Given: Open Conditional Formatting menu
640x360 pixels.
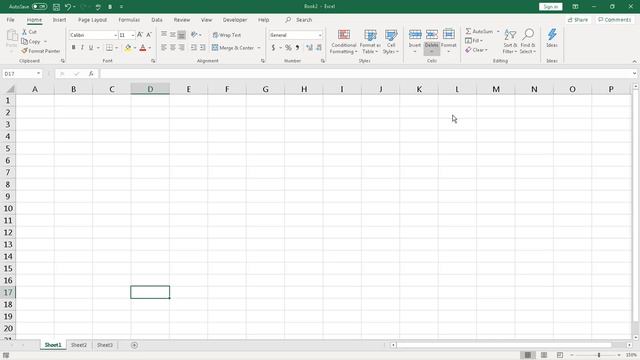Looking at the screenshot, I should click(x=344, y=41).
